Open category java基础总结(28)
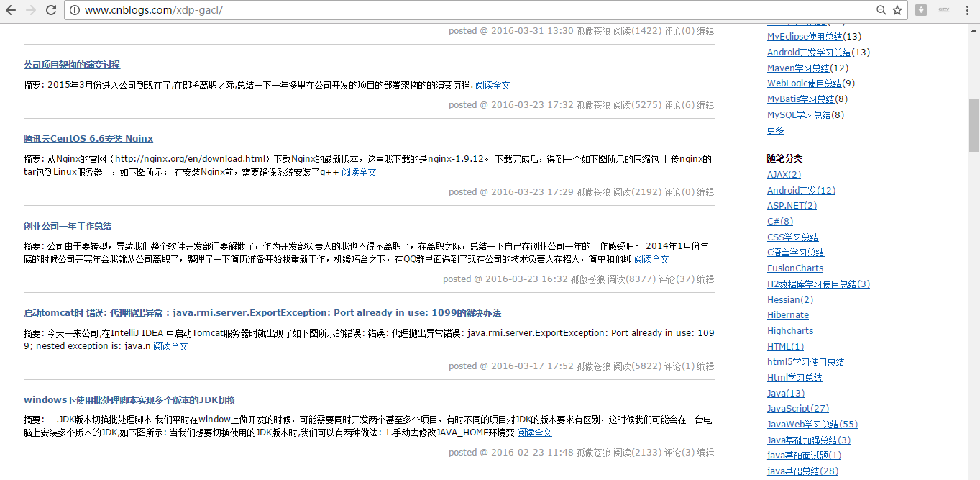This screenshot has height=480, width=980. (802, 471)
